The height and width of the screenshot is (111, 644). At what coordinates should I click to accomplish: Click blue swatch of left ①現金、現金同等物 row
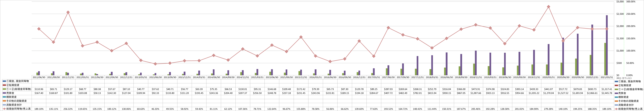coord(4,81)
